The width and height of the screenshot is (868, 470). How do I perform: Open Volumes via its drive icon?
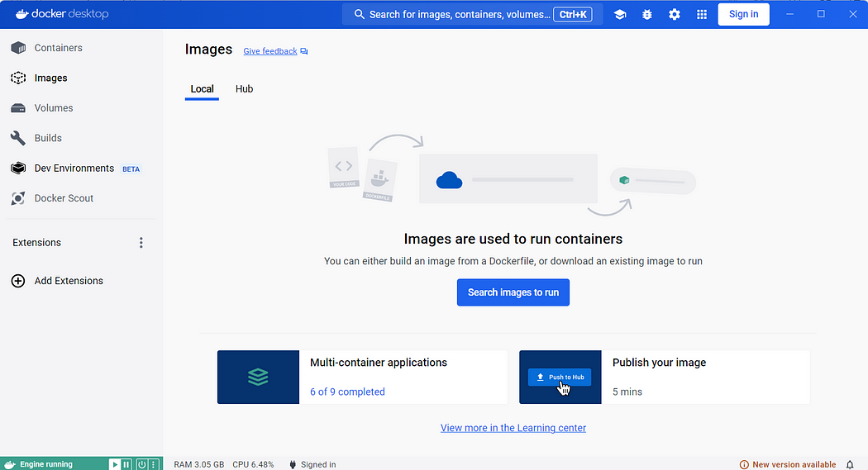click(x=18, y=108)
